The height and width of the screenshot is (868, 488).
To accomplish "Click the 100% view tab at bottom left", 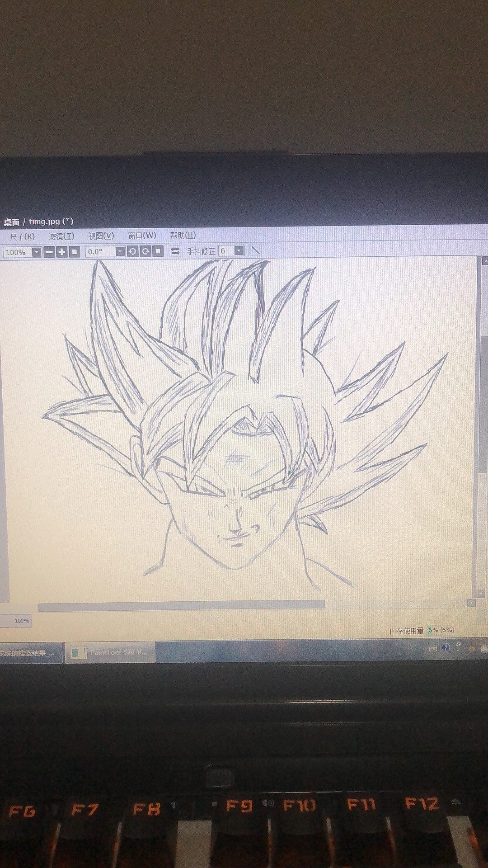I will 16,621.
